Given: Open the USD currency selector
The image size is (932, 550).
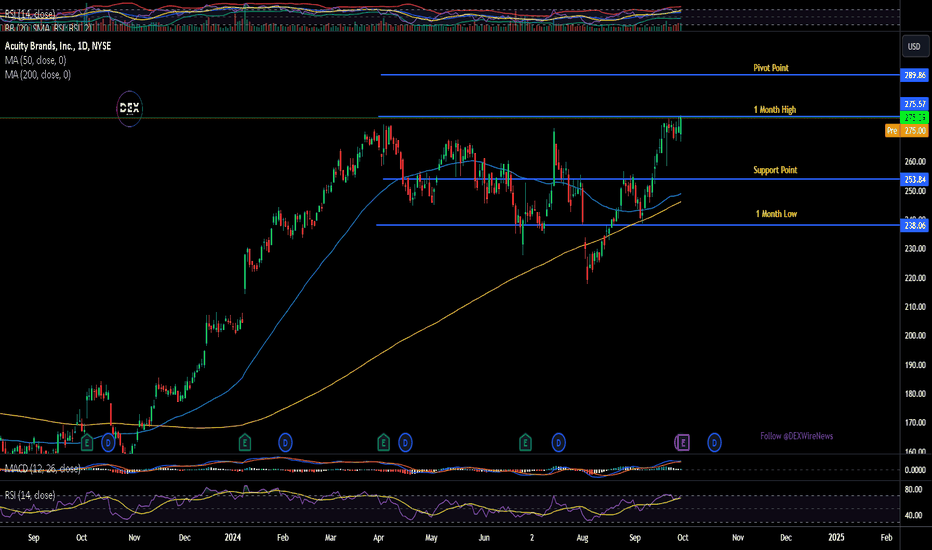Looking at the screenshot, I should point(914,46).
